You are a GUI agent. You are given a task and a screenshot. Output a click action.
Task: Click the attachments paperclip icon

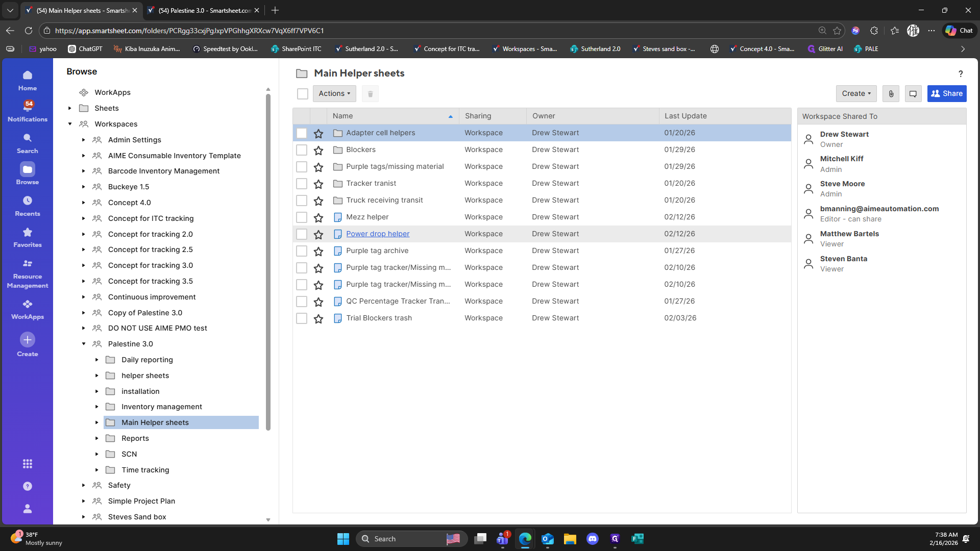point(891,93)
